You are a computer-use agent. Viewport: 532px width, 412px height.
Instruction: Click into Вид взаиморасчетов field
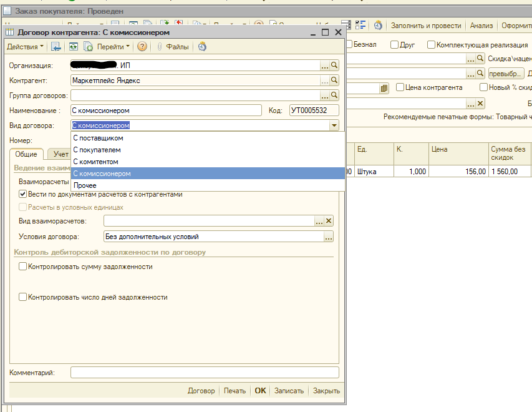[209, 221]
